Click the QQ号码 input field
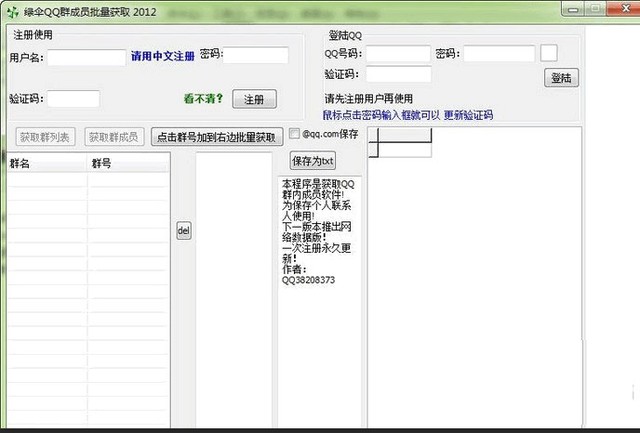Viewport: 640px width, 433px height. click(x=398, y=53)
